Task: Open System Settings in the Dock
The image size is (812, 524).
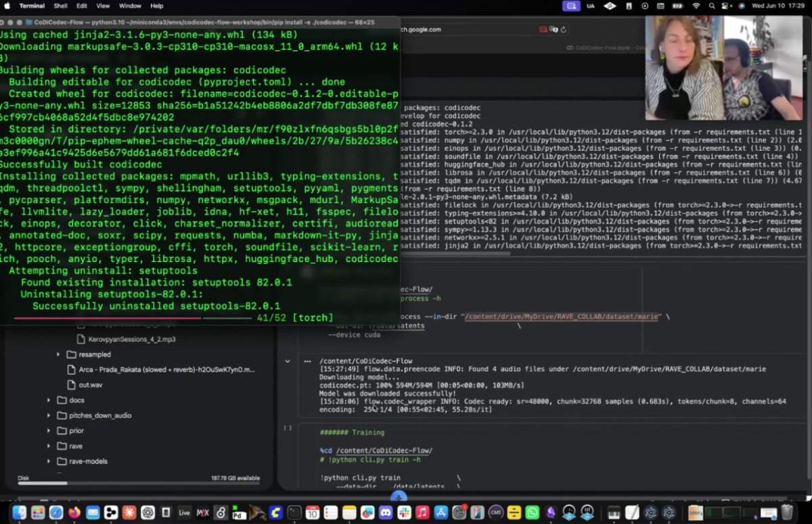Action: 459,512
